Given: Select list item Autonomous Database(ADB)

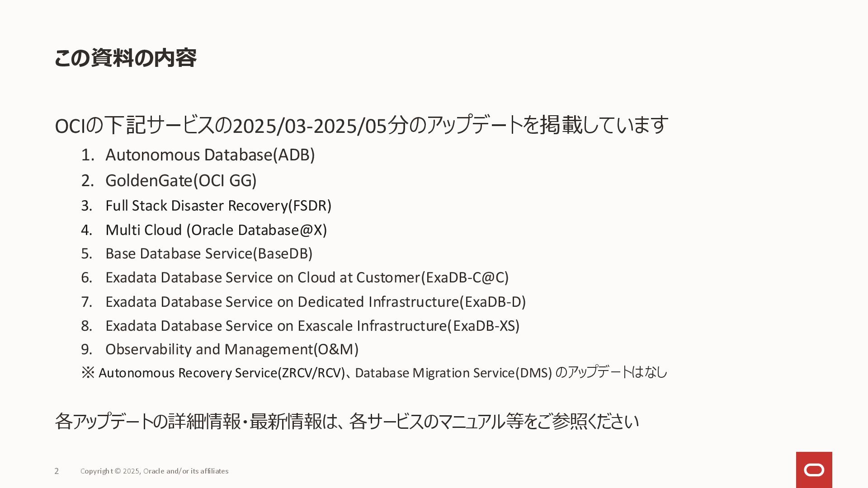Looking at the screenshot, I should click(210, 155).
